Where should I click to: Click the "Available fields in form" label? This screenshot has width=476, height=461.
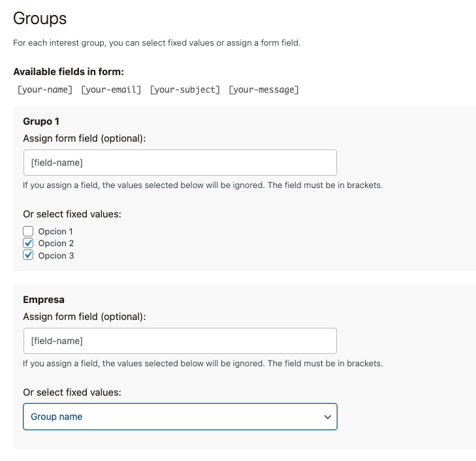69,72
